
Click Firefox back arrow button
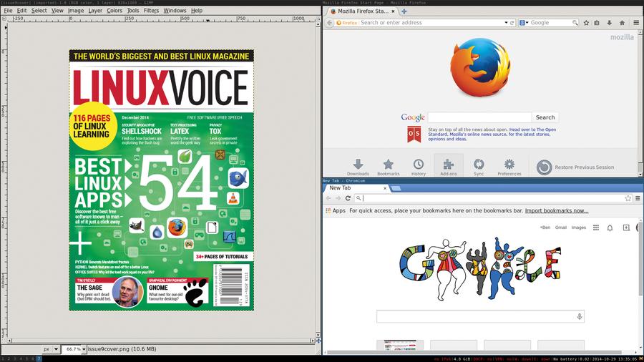329,23
